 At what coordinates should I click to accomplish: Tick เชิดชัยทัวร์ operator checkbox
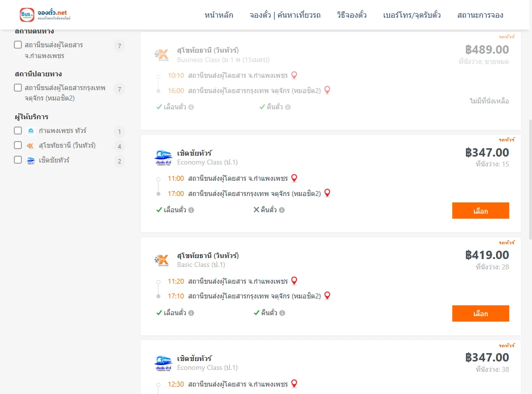18,160
